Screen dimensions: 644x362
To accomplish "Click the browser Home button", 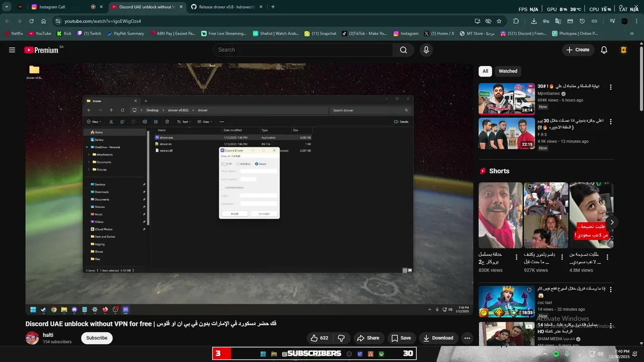I will (x=44, y=21).
